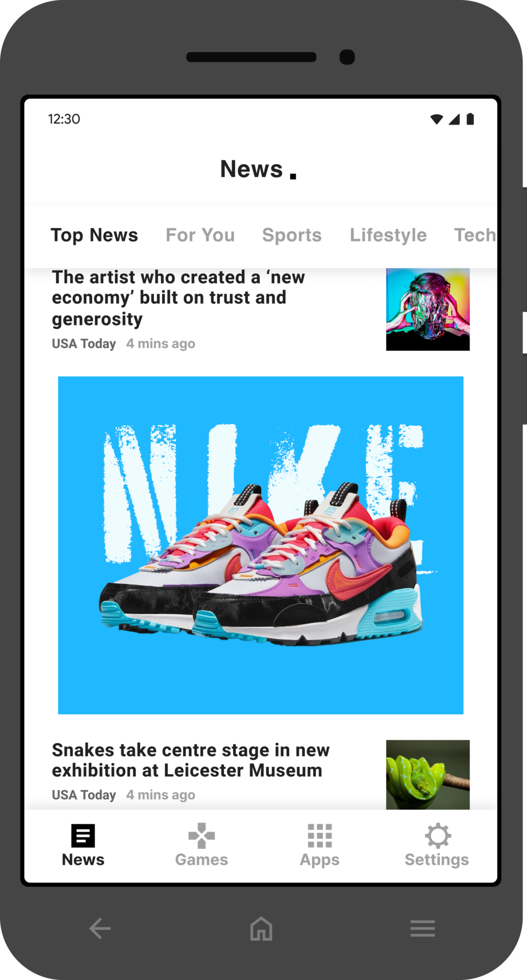
Task: Tap the colorful artist portrait thumbnail
Action: (428, 309)
